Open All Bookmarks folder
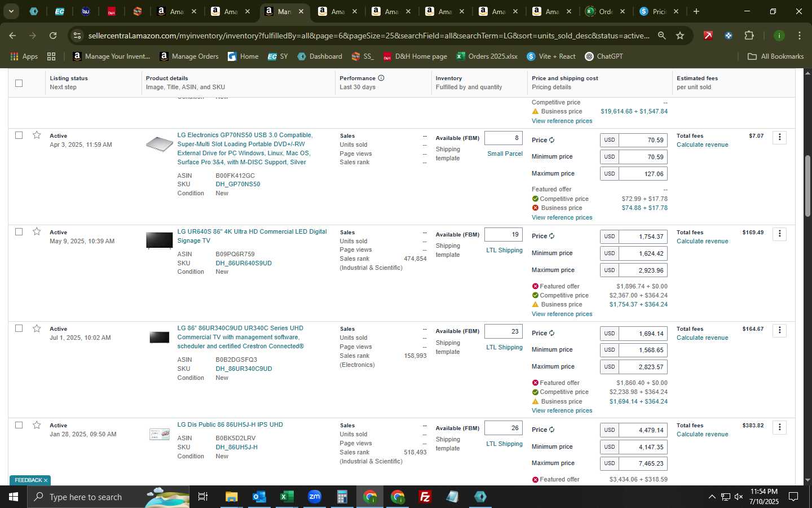812x508 pixels. coord(775,56)
